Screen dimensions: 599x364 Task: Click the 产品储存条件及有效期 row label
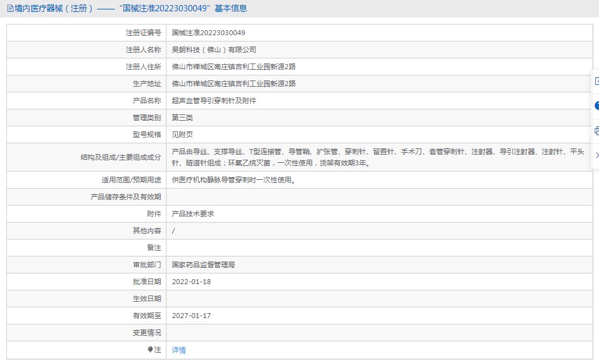point(126,197)
